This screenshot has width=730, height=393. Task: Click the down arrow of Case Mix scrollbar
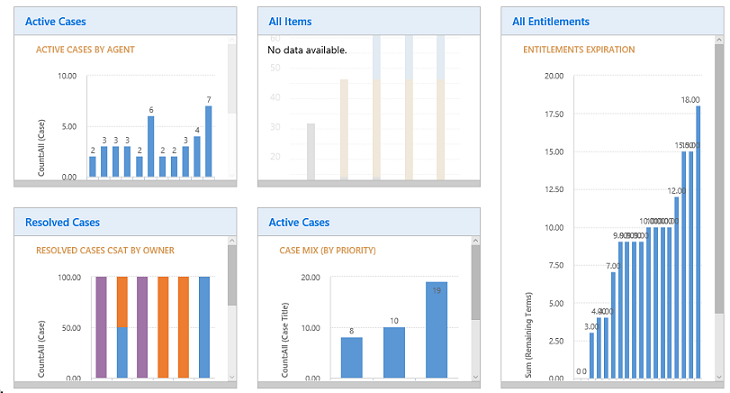pos(475,377)
